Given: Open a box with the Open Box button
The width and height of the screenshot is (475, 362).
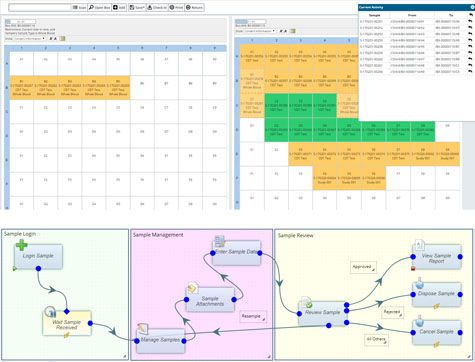Looking at the screenshot, I should pyautogui.click(x=99, y=7).
